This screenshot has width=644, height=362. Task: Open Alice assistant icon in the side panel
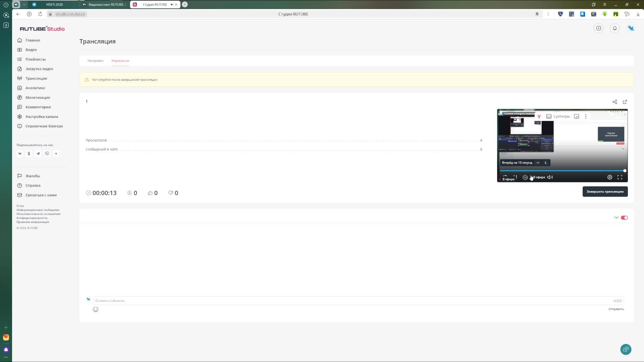point(6,349)
